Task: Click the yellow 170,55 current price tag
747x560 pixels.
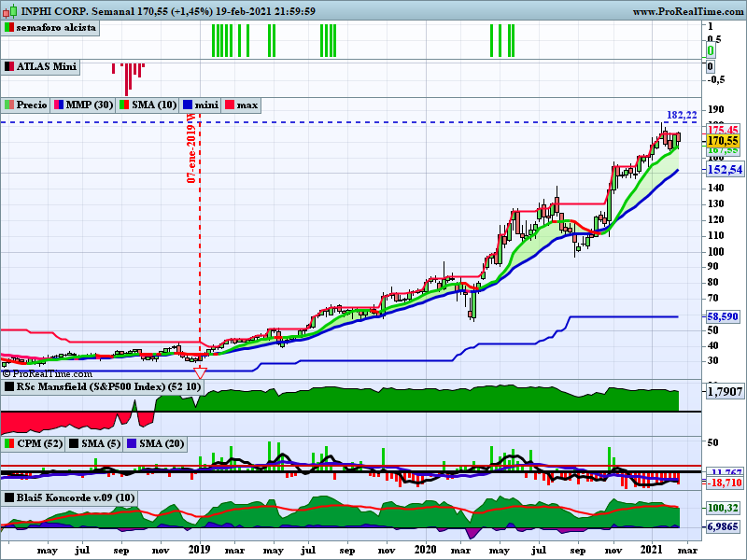Action: [x=723, y=141]
